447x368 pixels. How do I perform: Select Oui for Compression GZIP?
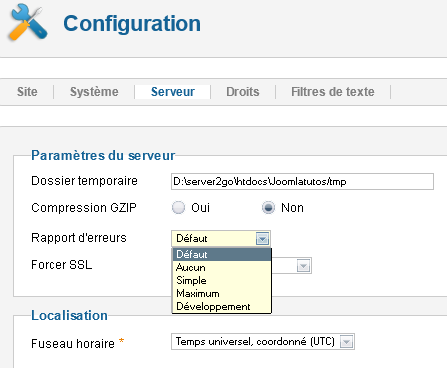click(x=178, y=207)
